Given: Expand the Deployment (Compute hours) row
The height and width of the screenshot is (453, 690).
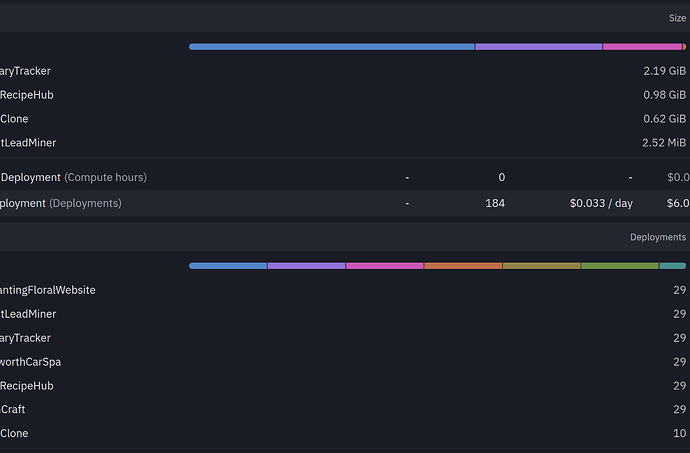Looking at the screenshot, I should 345,177.
